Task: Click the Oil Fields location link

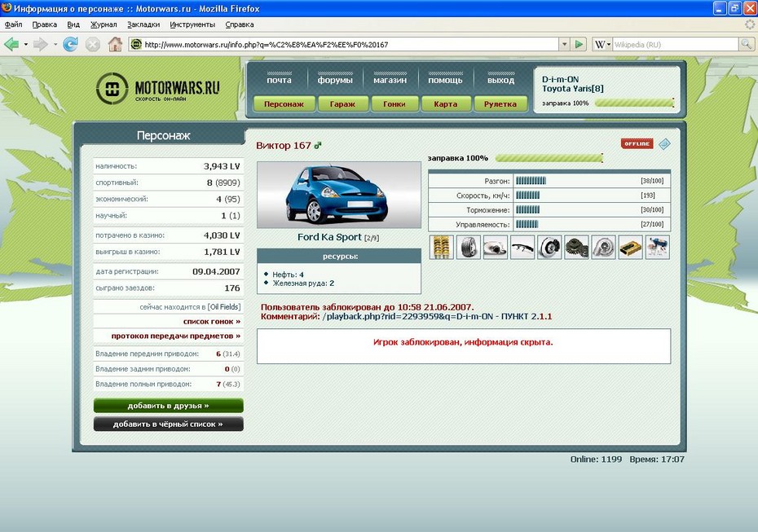Action: click(224, 307)
